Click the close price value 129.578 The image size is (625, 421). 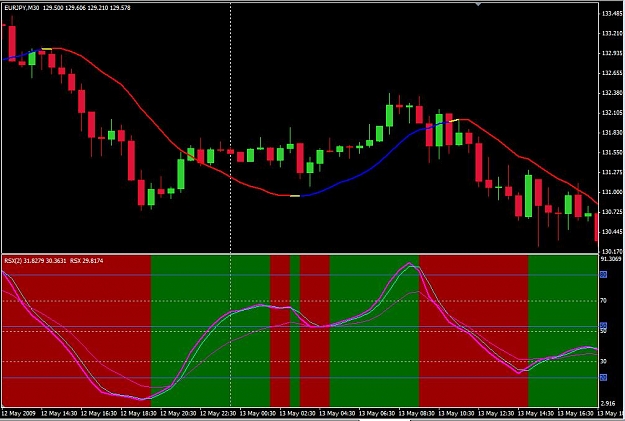120,8
